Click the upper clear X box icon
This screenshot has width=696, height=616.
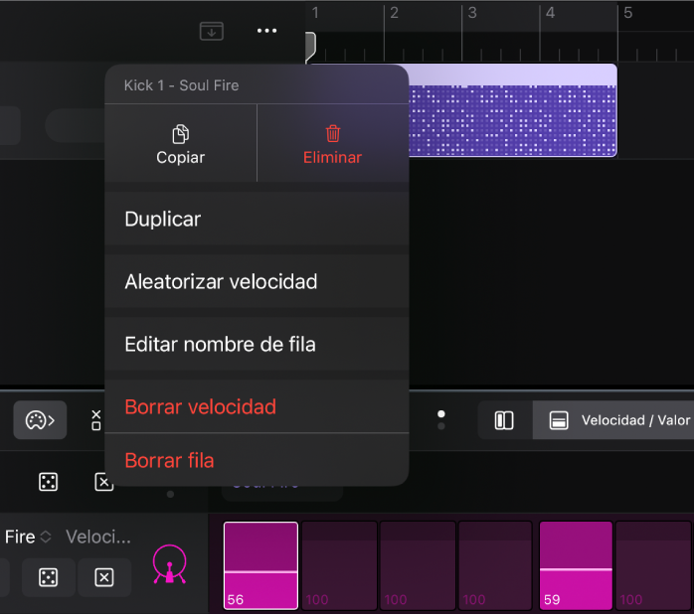coord(103,482)
